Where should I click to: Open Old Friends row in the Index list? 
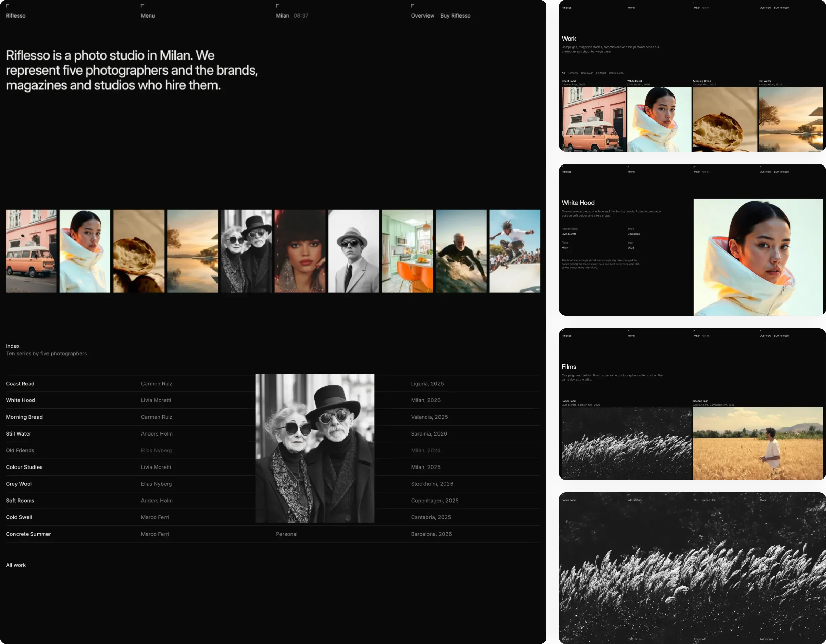(273, 450)
